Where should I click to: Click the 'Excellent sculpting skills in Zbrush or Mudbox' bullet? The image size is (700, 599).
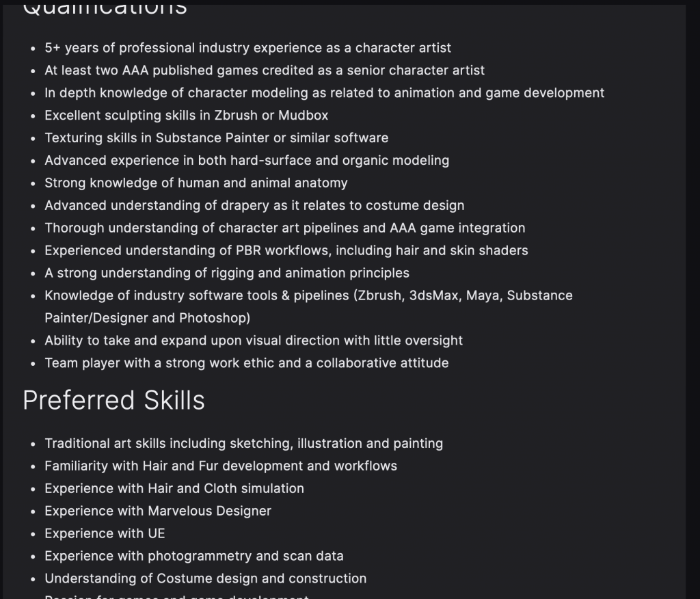pyautogui.click(x=186, y=116)
